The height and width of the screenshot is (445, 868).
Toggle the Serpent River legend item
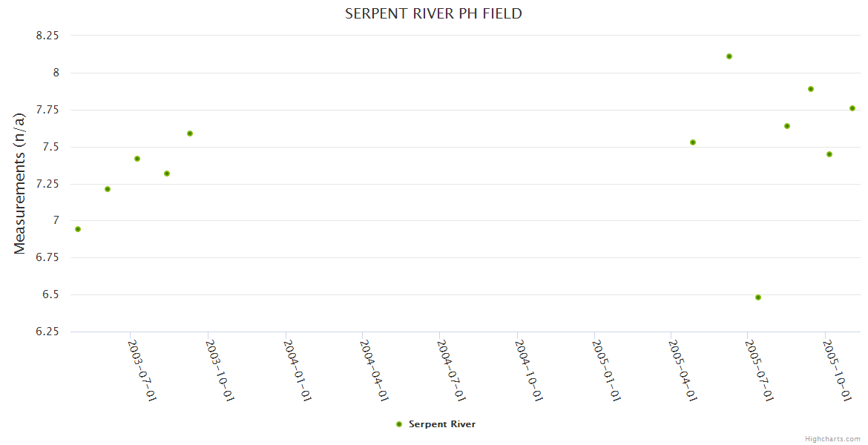click(441, 424)
